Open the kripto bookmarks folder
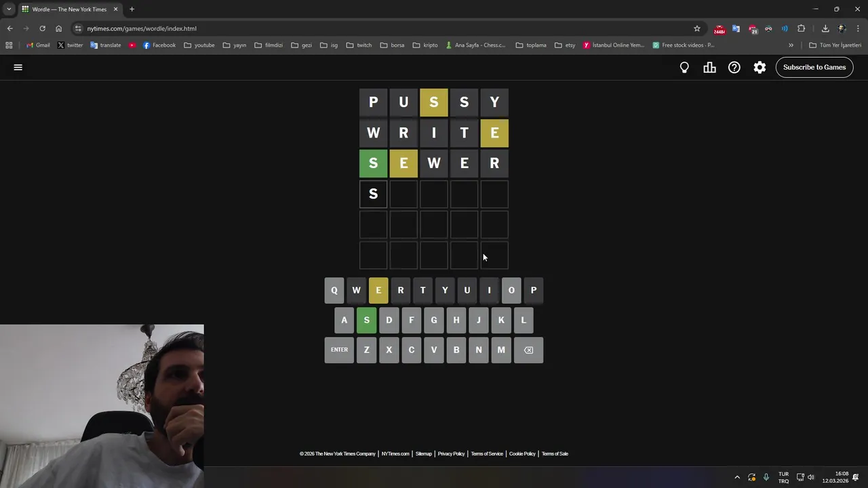This screenshot has height=488, width=868. pos(425,45)
